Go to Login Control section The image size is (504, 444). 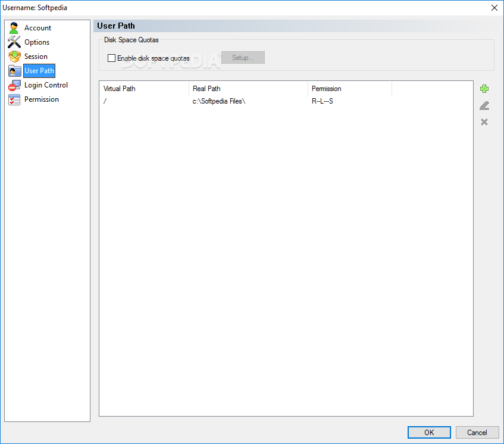coord(46,85)
